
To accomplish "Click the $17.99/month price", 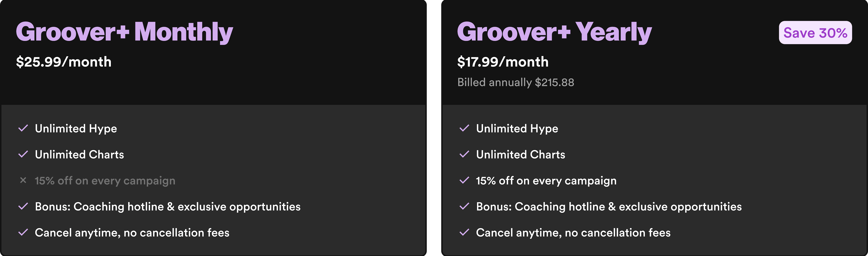I will click(503, 62).
